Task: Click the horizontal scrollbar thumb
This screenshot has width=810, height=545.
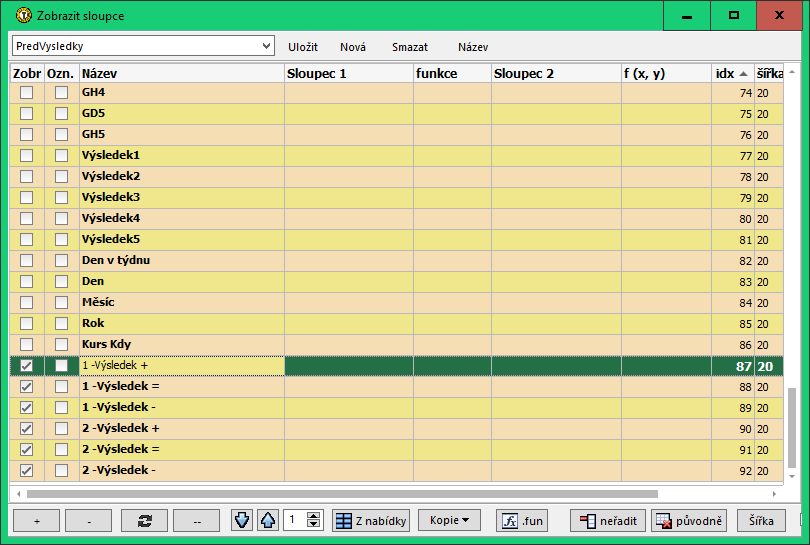Action: pos(342,494)
